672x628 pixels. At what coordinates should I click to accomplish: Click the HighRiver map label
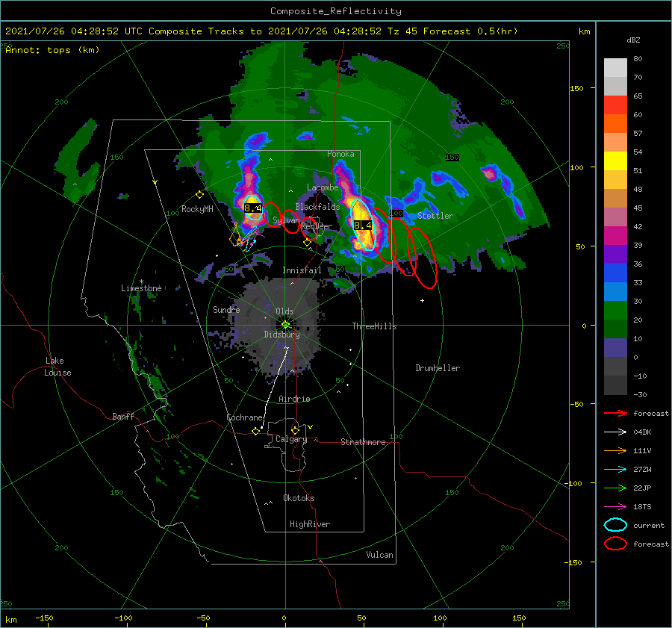pyautogui.click(x=310, y=524)
